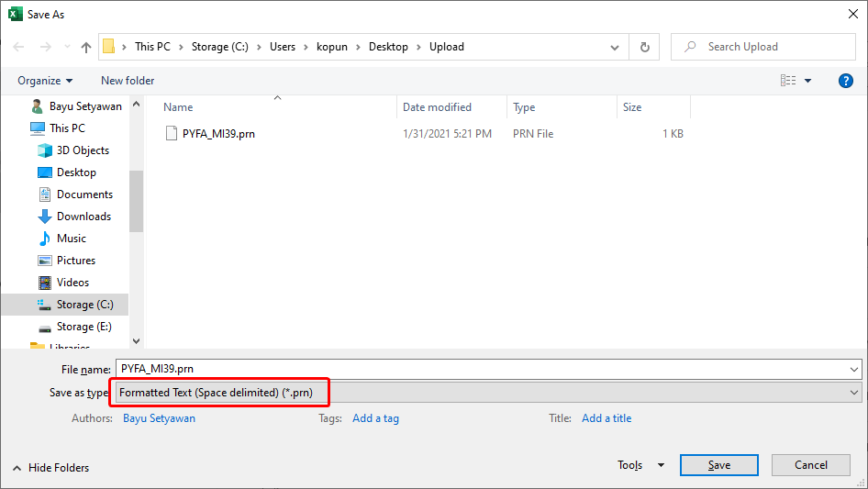This screenshot has height=489, width=868.
Task: Click the navigation pane scrollbar thumb
Action: coord(136,201)
